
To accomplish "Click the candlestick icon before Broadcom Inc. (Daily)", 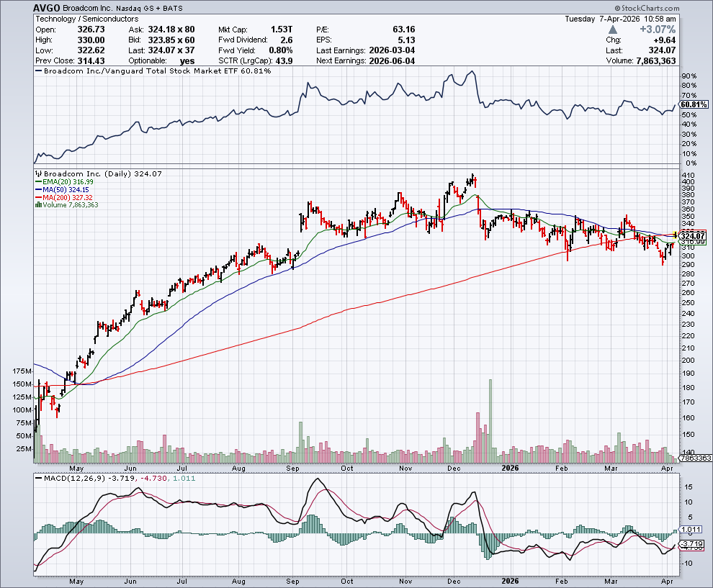I will tap(37, 174).
